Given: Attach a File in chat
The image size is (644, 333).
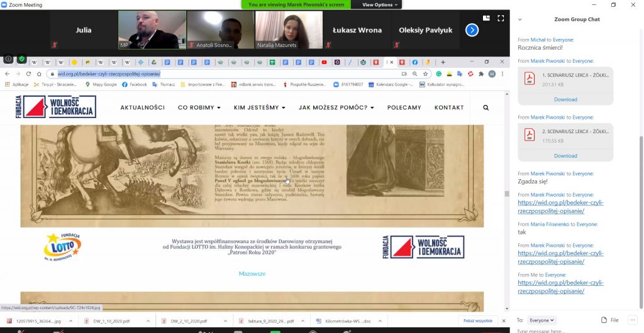Looking at the screenshot, I should tap(610, 320).
